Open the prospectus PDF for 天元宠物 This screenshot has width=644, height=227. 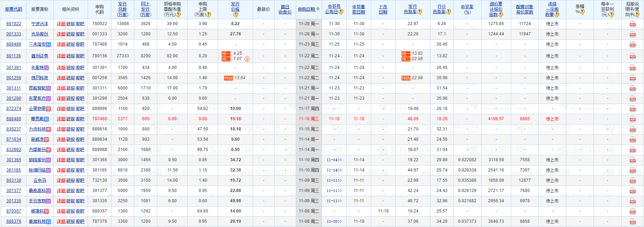pyautogui.click(x=632, y=201)
